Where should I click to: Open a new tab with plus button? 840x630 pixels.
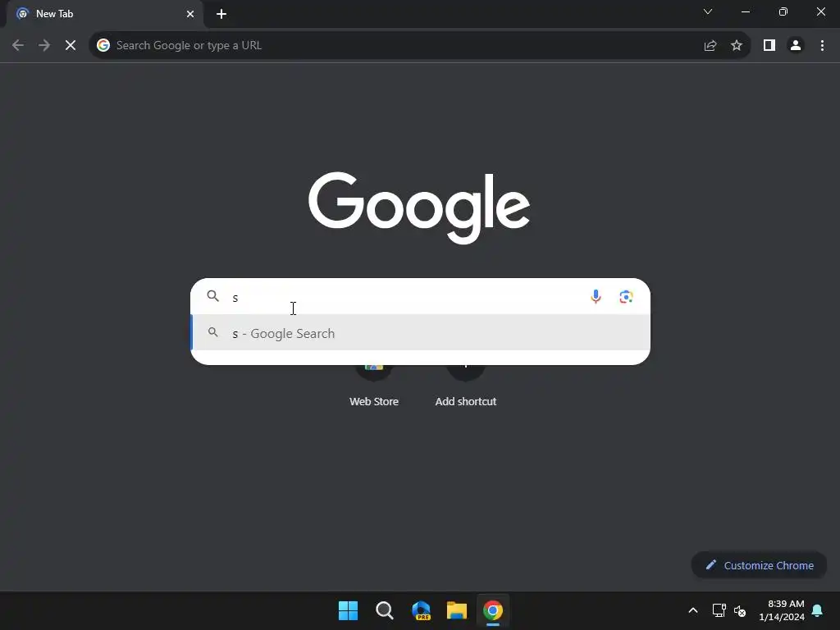click(221, 14)
